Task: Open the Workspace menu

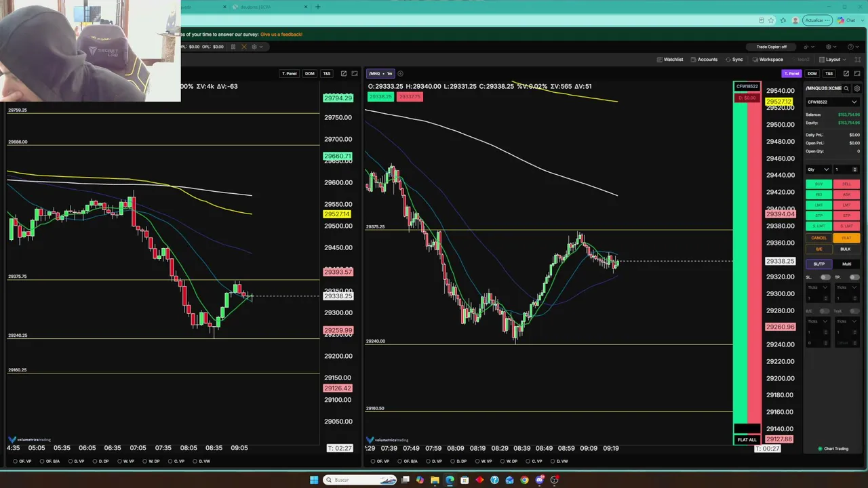Action: pos(768,60)
